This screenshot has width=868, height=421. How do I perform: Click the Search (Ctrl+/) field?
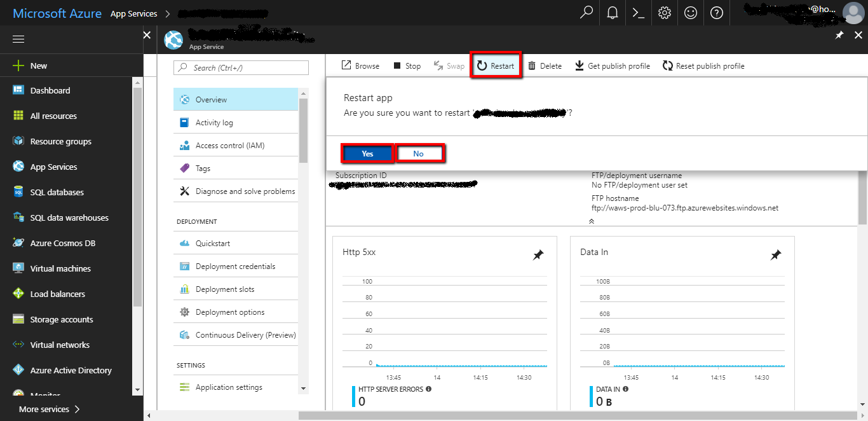[241, 67]
